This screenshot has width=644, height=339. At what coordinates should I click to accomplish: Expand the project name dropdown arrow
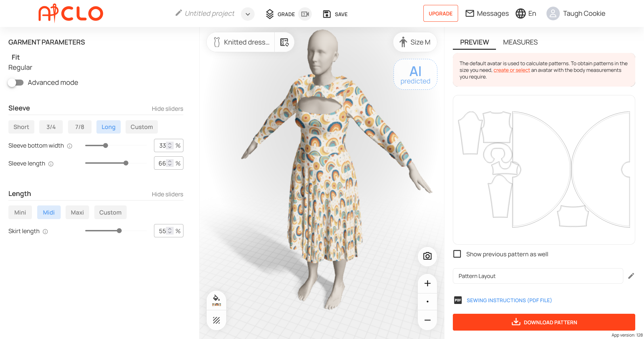tap(248, 14)
